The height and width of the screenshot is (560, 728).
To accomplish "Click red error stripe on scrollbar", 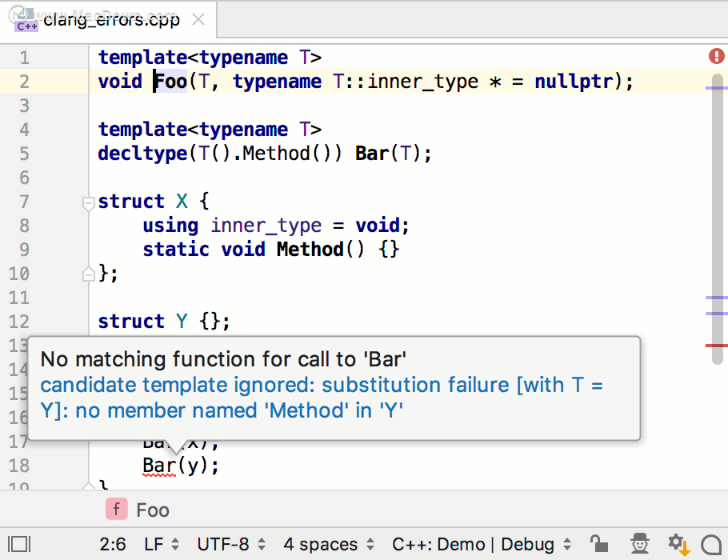I will (716, 346).
